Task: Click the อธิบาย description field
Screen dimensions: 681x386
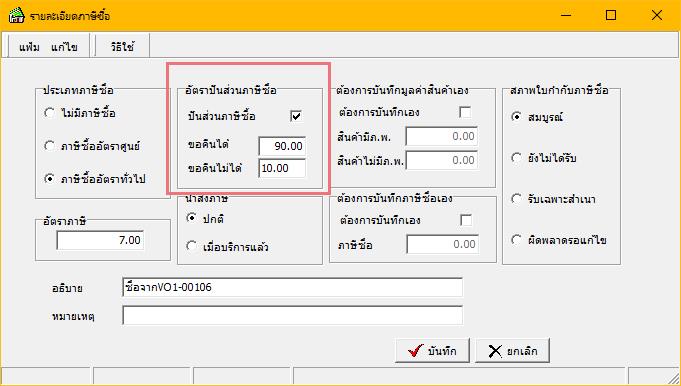Action: (x=292, y=287)
